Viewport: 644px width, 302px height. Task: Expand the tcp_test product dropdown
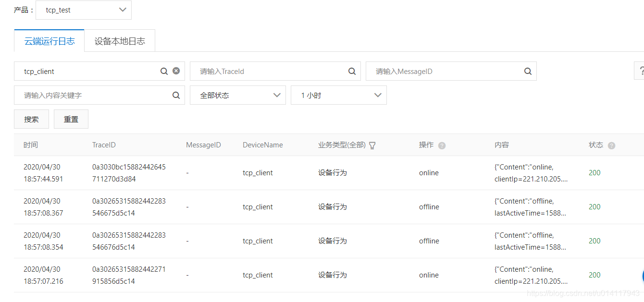84,10
